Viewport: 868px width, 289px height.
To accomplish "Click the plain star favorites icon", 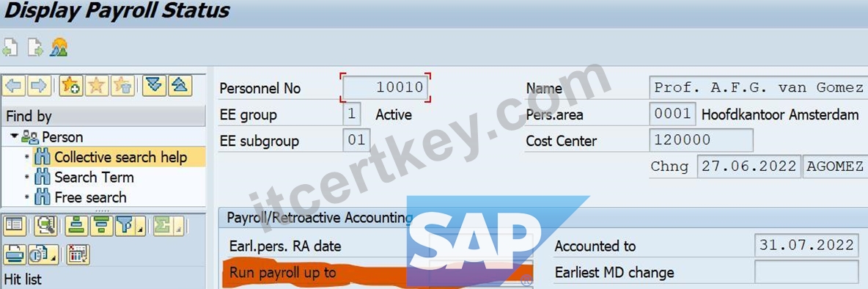I will point(97,86).
